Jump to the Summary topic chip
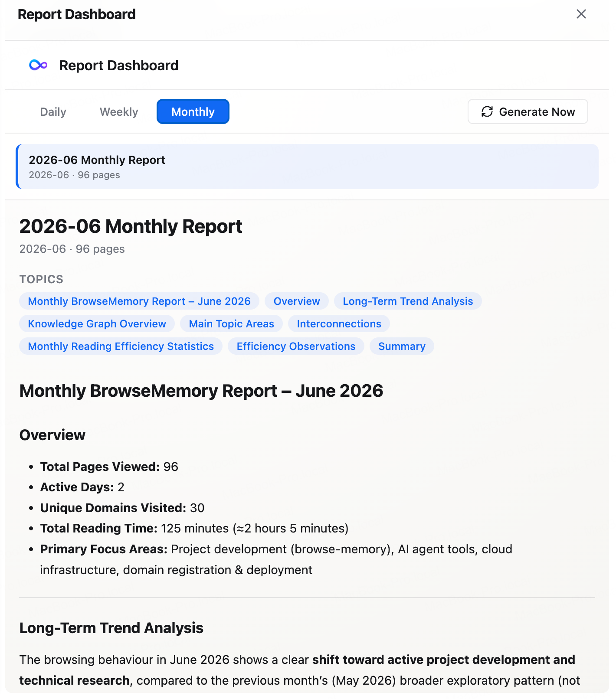Image resolution: width=616 pixels, height=699 pixels. click(x=402, y=346)
